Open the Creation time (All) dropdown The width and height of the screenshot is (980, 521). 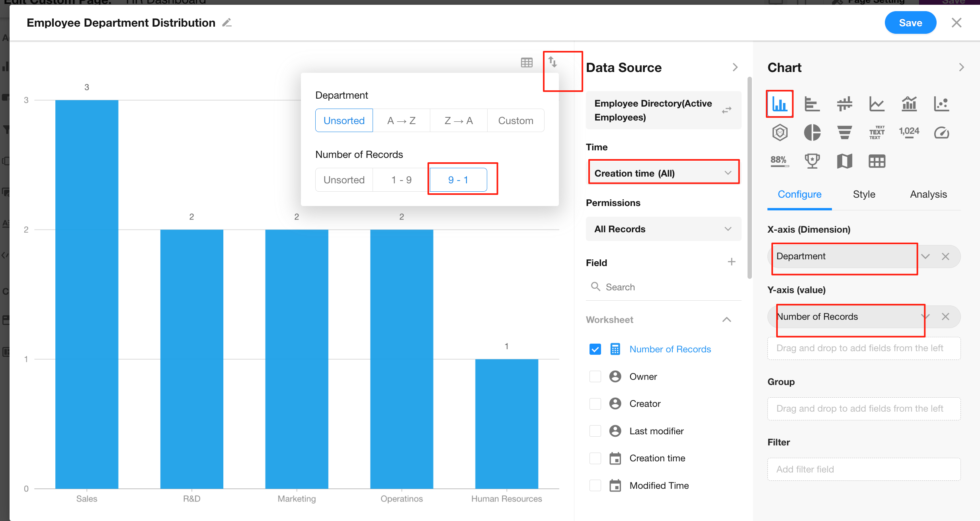pos(663,173)
